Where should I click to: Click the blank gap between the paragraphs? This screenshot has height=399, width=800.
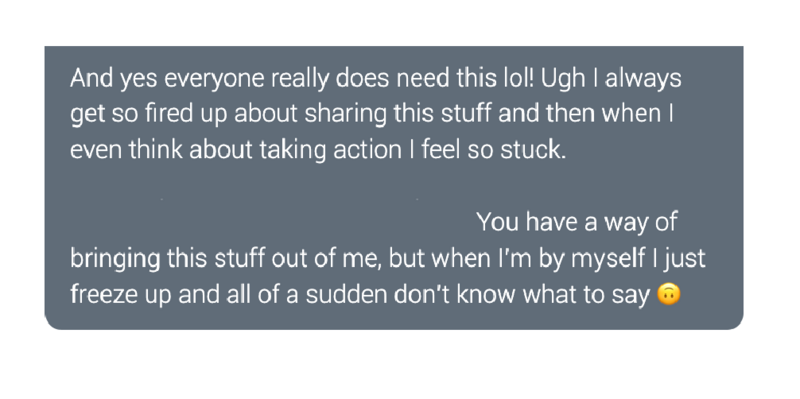pos(394,187)
